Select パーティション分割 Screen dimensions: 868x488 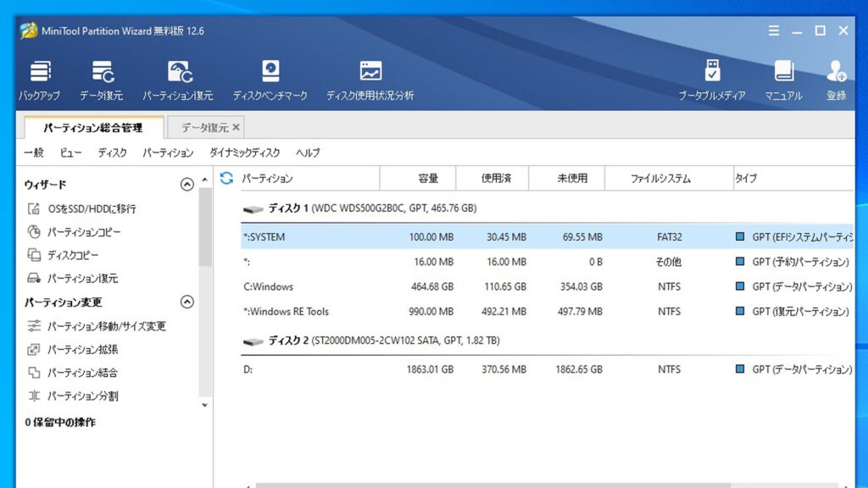coord(73,396)
